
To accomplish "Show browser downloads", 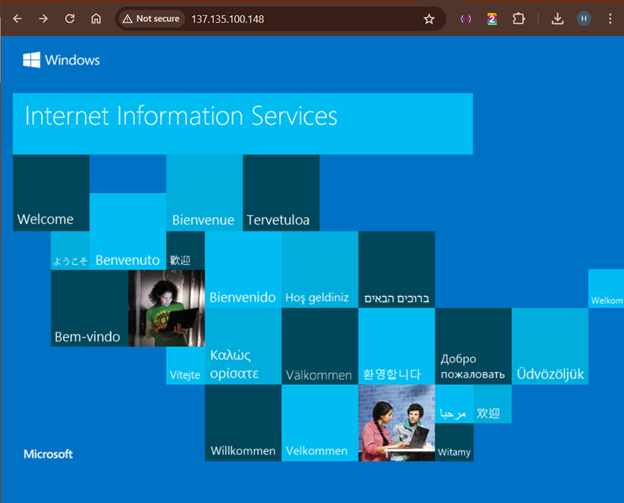I will 557,19.
